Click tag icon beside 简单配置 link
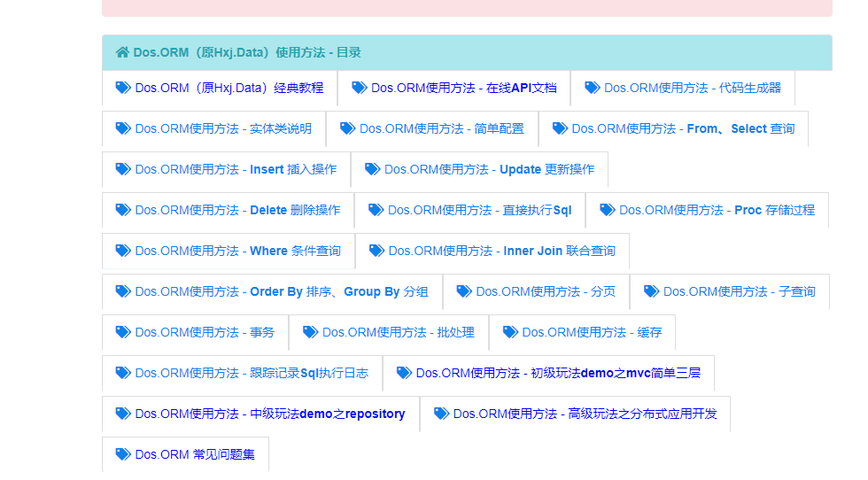This screenshot has height=480, width=868. 347,128
